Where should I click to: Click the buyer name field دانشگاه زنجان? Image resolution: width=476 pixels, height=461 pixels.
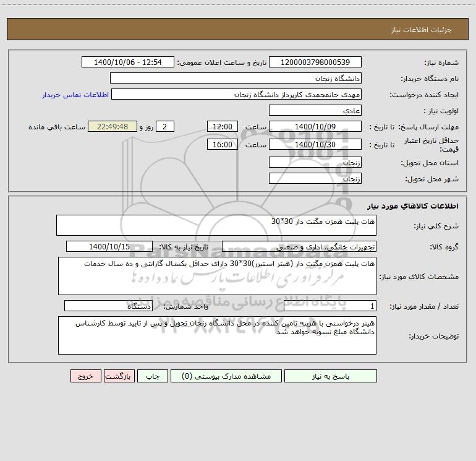[x=236, y=78]
